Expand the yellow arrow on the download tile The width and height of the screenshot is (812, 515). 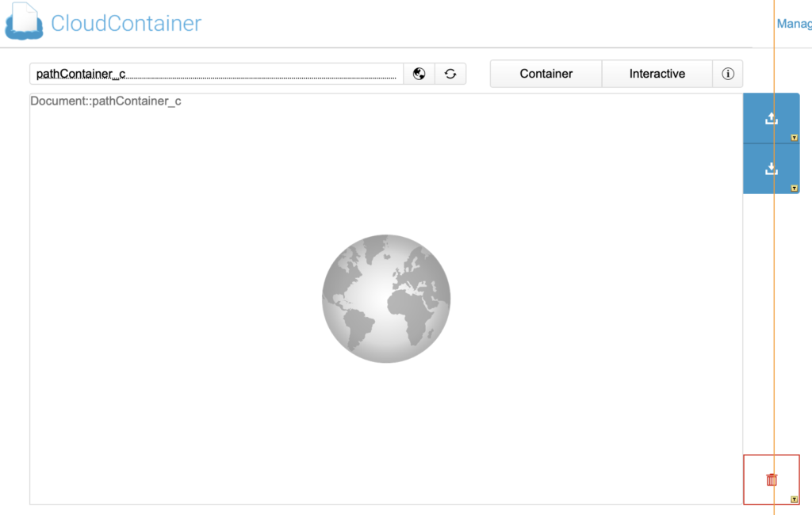click(x=794, y=189)
